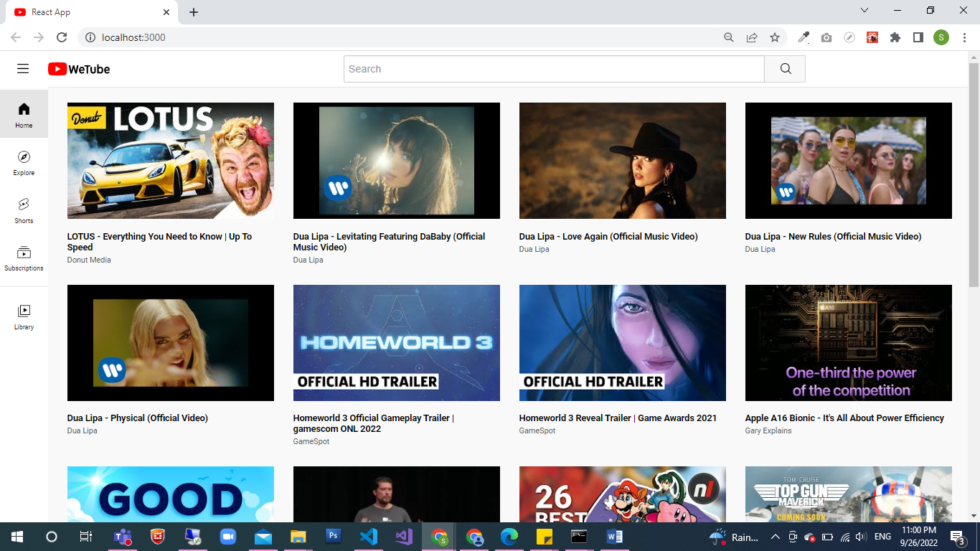Open the Explore sidebar icon
This screenshot has width=980, height=551.
pos(24,164)
